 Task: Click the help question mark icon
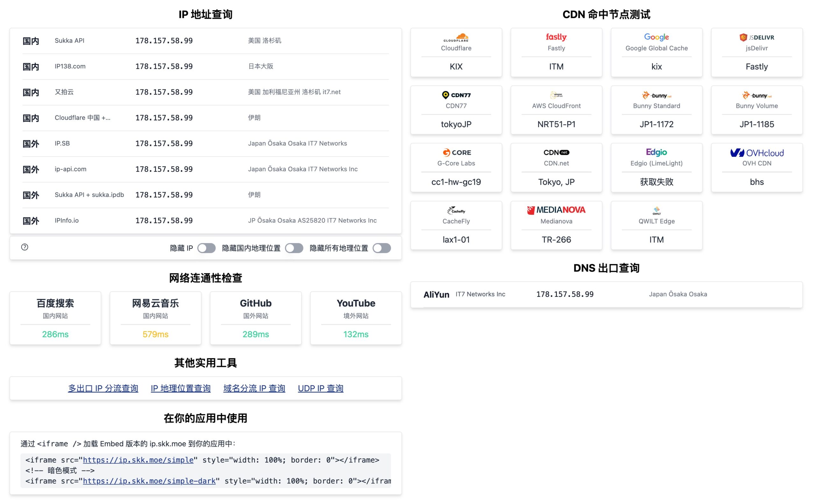click(25, 247)
